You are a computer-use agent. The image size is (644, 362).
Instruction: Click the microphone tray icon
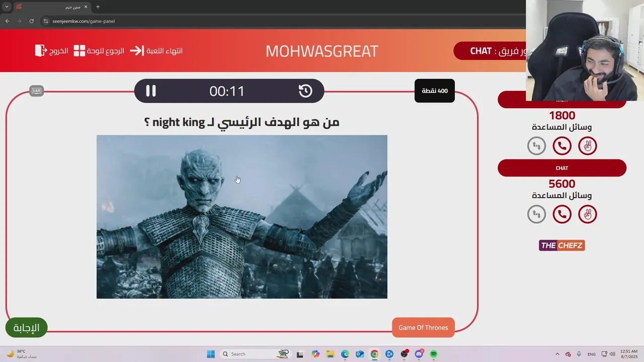(x=579, y=354)
